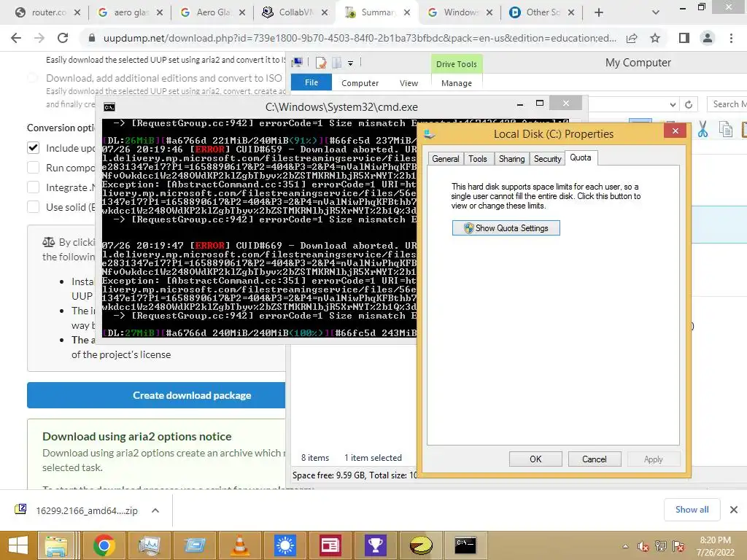Open Chrome tab search chevron
747x560 pixels.
[656, 13]
